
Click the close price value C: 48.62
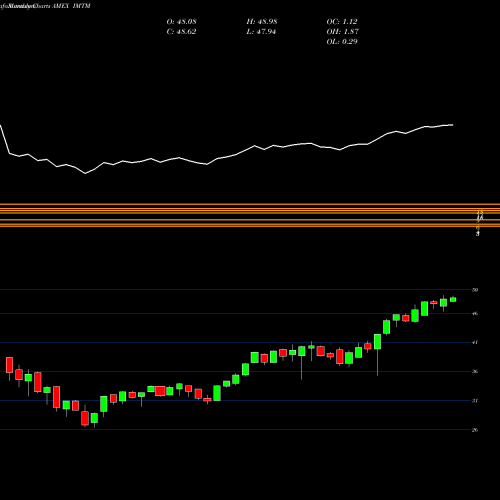click(181, 32)
